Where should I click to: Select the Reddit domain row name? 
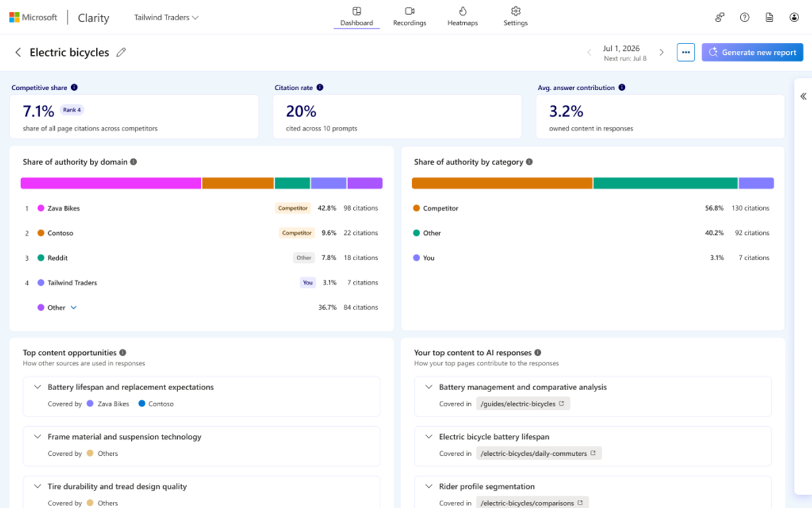(x=58, y=258)
